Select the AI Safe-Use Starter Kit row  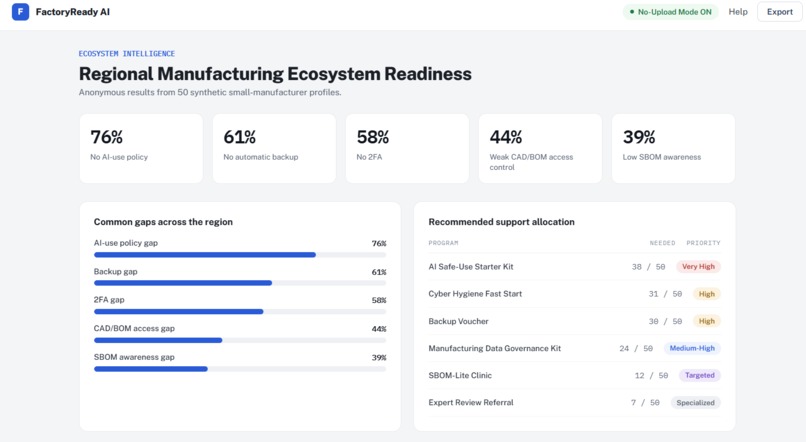point(574,267)
